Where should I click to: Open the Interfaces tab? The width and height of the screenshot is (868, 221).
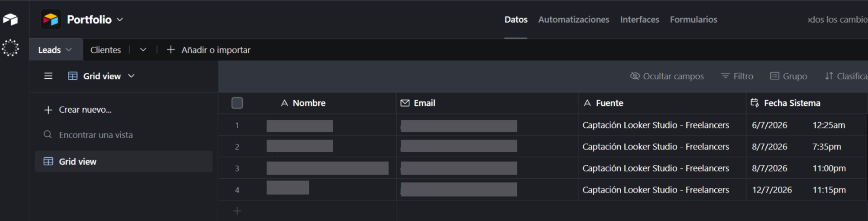(x=639, y=19)
